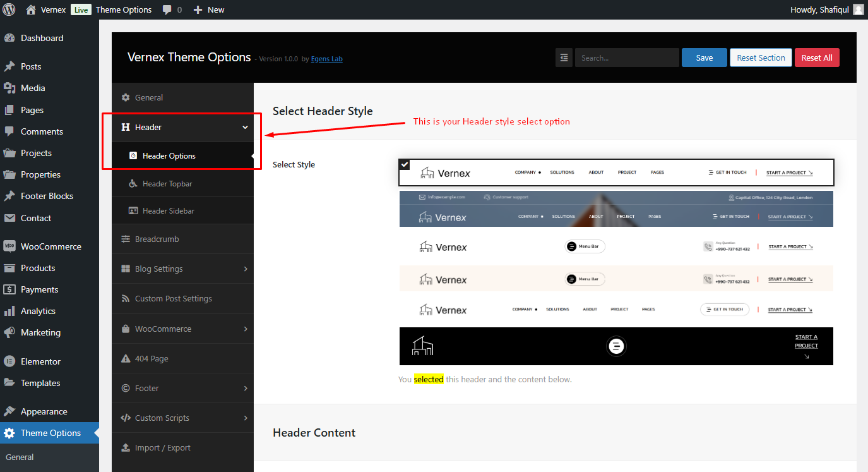Viewport: 868px width, 472px height.
Task: Open Header Options submenu item
Action: tap(182, 155)
